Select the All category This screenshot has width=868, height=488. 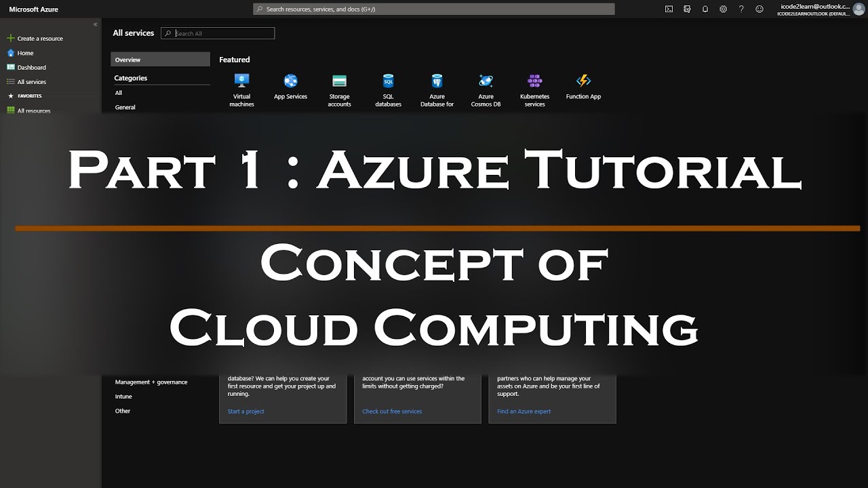click(x=119, y=93)
